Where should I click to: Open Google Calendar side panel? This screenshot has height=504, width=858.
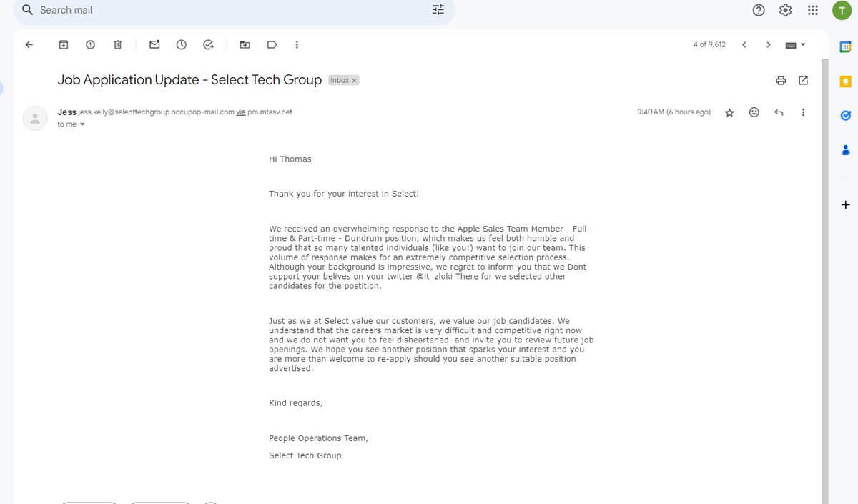(846, 46)
